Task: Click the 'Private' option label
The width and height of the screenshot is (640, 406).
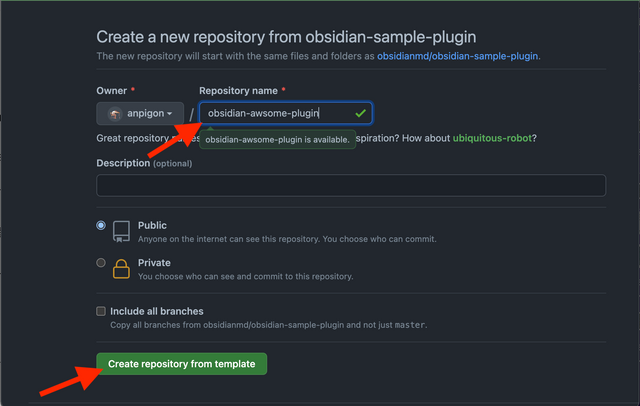Action: (x=154, y=263)
